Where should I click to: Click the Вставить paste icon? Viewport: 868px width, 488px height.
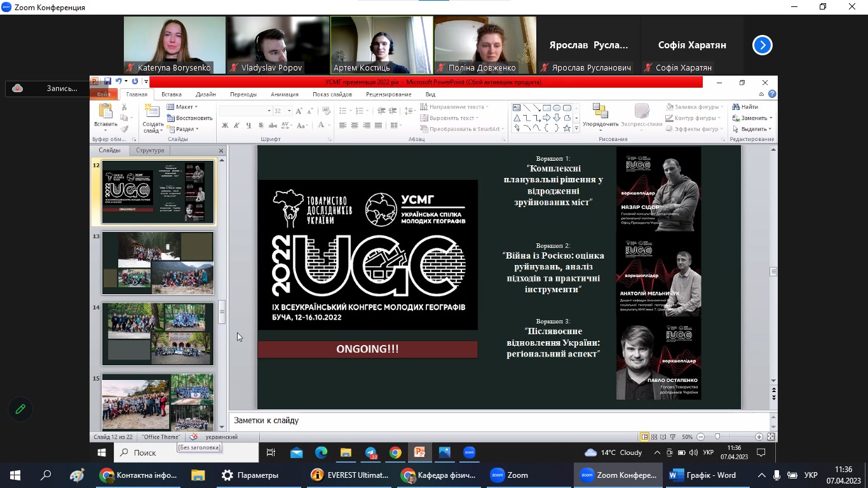click(x=105, y=114)
